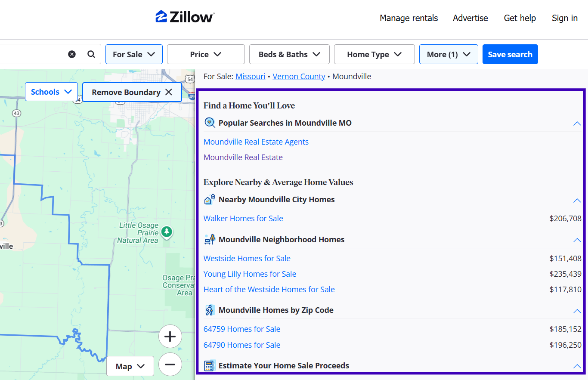Select Get help in the top navigation

click(520, 18)
